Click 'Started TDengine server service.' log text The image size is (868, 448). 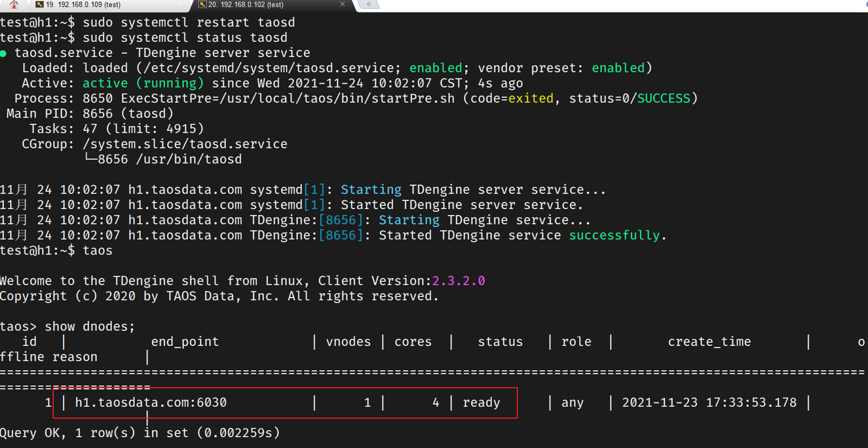(x=462, y=205)
